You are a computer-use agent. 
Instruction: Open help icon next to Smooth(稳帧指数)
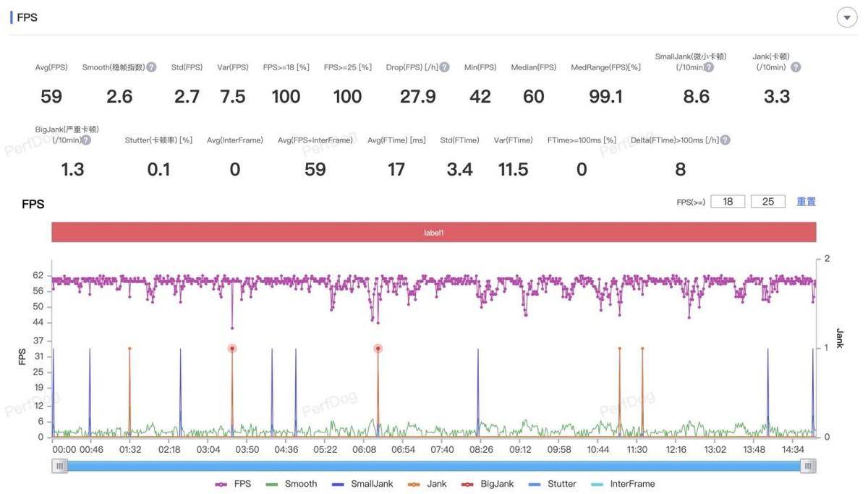(x=151, y=67)
